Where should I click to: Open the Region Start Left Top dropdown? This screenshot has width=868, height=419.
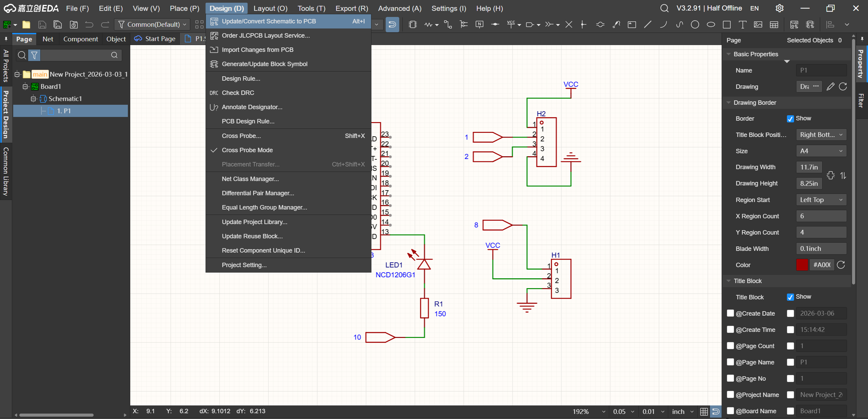click(821, 200)
